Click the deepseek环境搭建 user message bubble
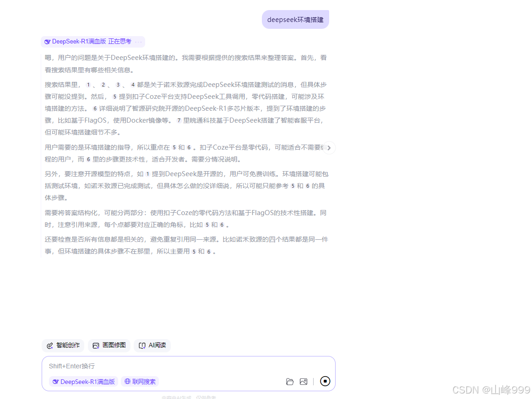 295,20
